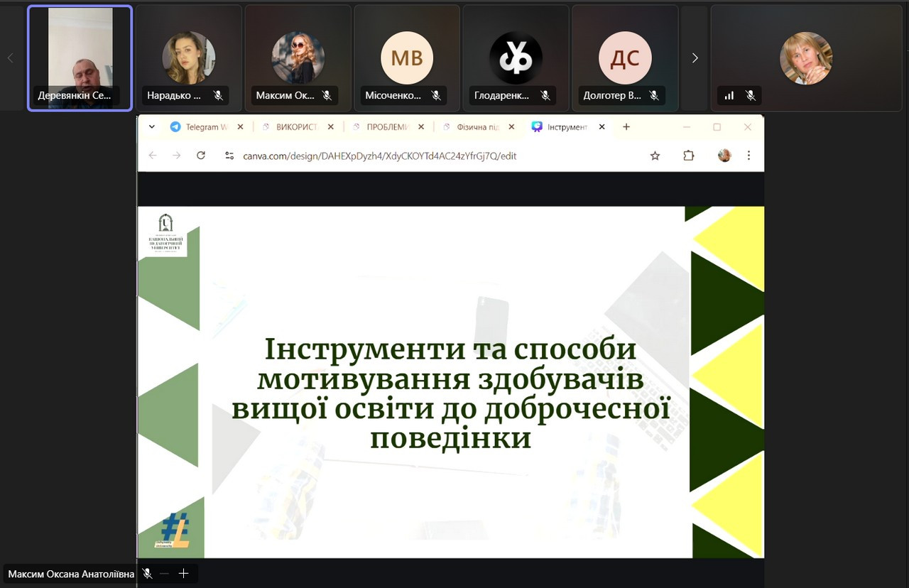The image size is (909, 588).
Task: Toggle mute icon on Нарадько participant tile
Action: click(x=218, y=95)
